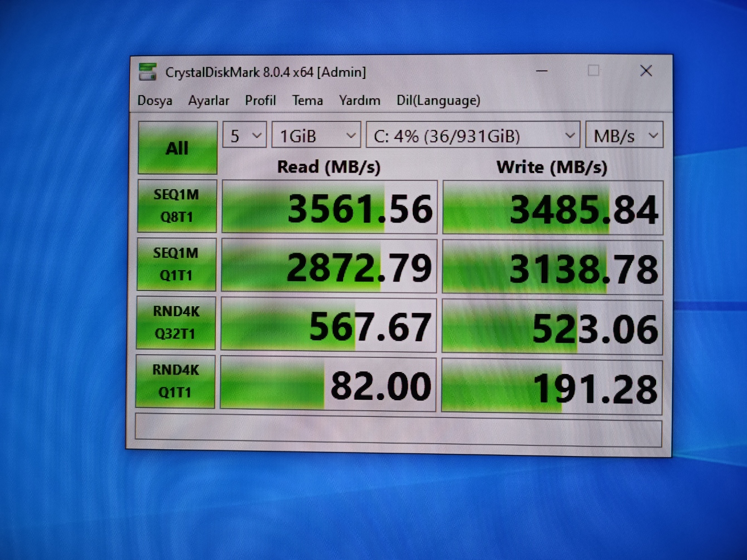Click the 2872.79 read result

(329, 266)
